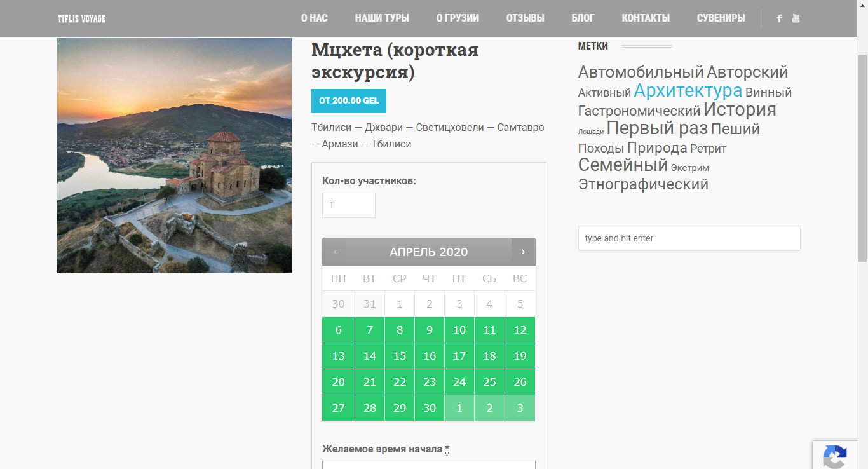
Task: Go to next month in calendar
Action: (x=523, y=252)
